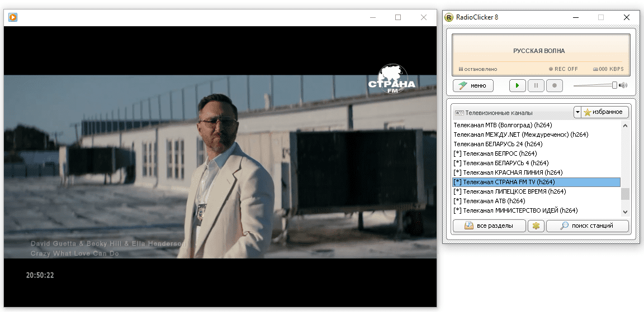The height and width of the screenshot is (312, 644).
Task: Select Телеканал БЕЛАРУСЬ 24 channel
Action: click(537, 144)
